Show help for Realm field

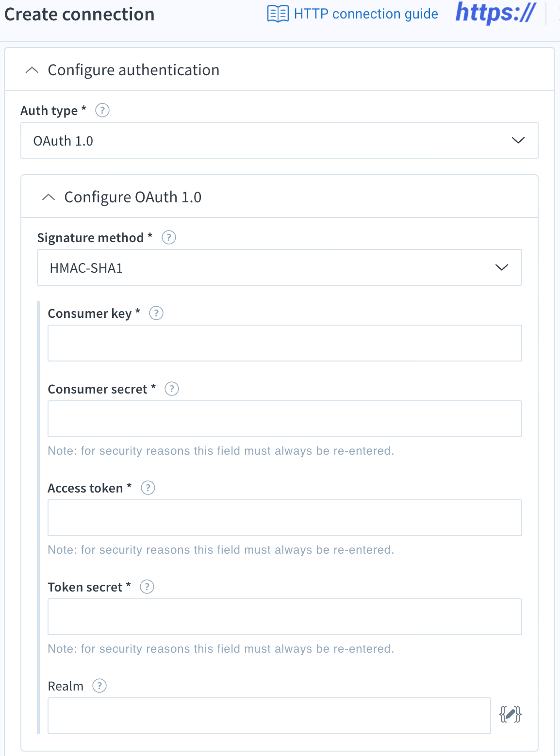[x=99, y=686]
